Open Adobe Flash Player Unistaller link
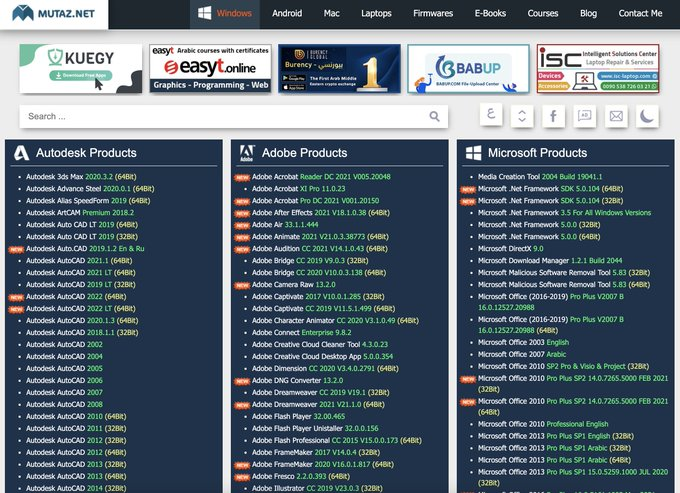This screenshot has width=680, height=493. (315, 428)
